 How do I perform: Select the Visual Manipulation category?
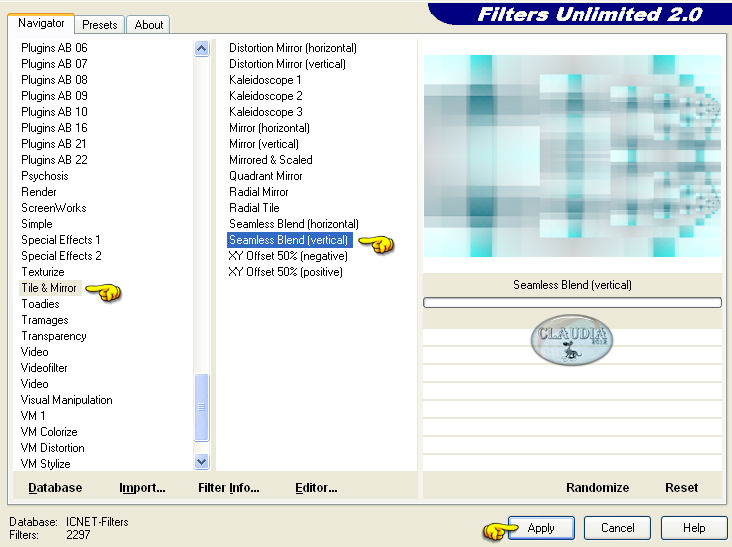(x=67, y=400)
